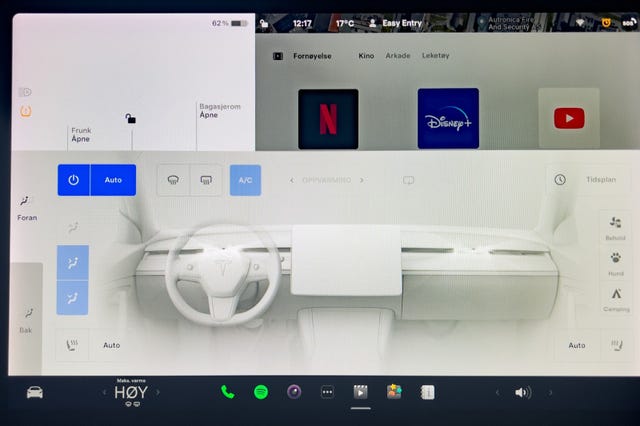Open car controls icon in dock

pos(35,392)
